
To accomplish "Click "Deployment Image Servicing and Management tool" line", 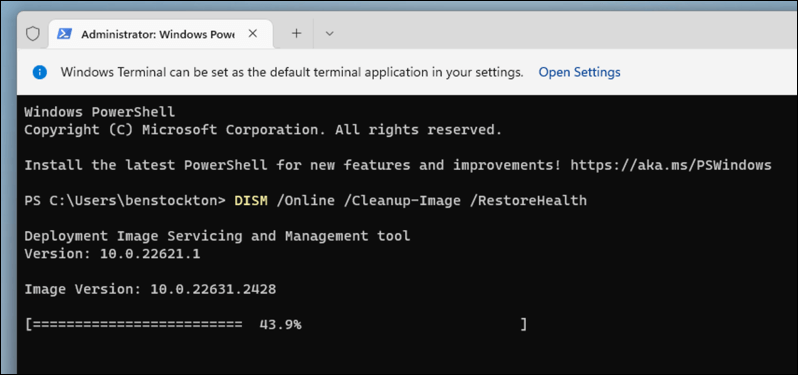I will pyautogui.click(x=217, y=236).
